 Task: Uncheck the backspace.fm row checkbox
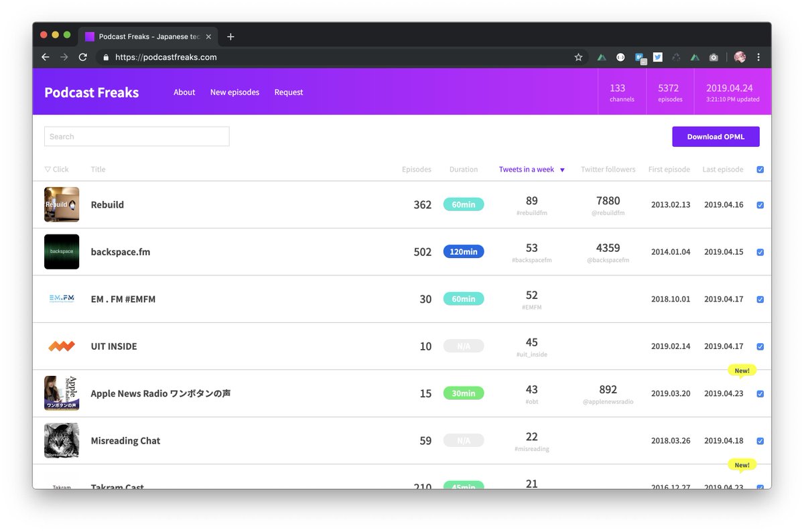coord(760,252)
